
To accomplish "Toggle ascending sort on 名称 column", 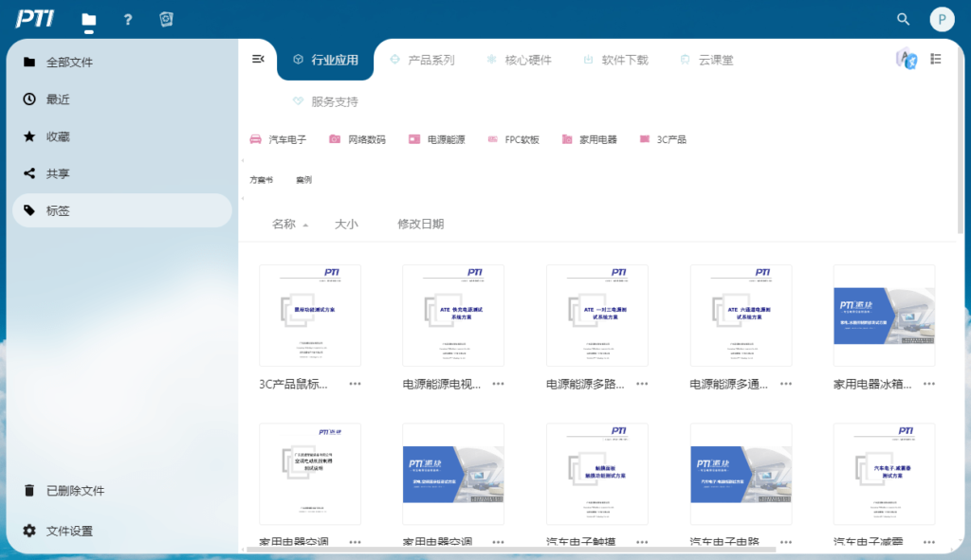I will pos(285,224).
